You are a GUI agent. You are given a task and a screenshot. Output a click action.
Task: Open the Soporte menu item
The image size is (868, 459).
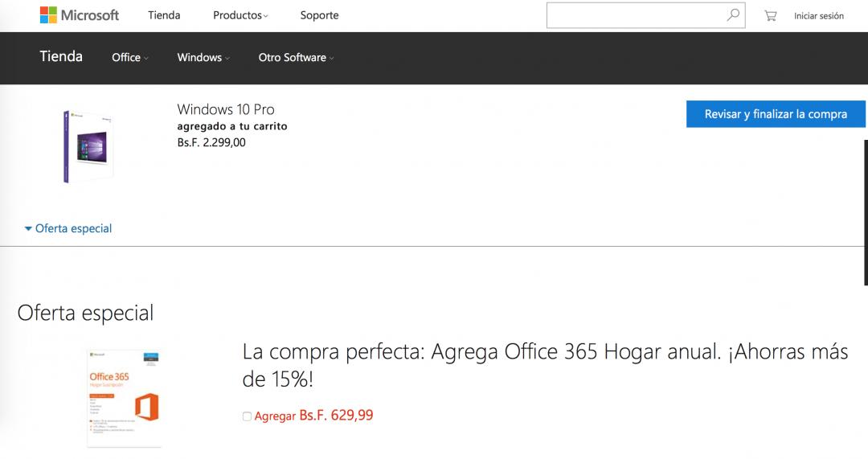[x=319, y=15]
